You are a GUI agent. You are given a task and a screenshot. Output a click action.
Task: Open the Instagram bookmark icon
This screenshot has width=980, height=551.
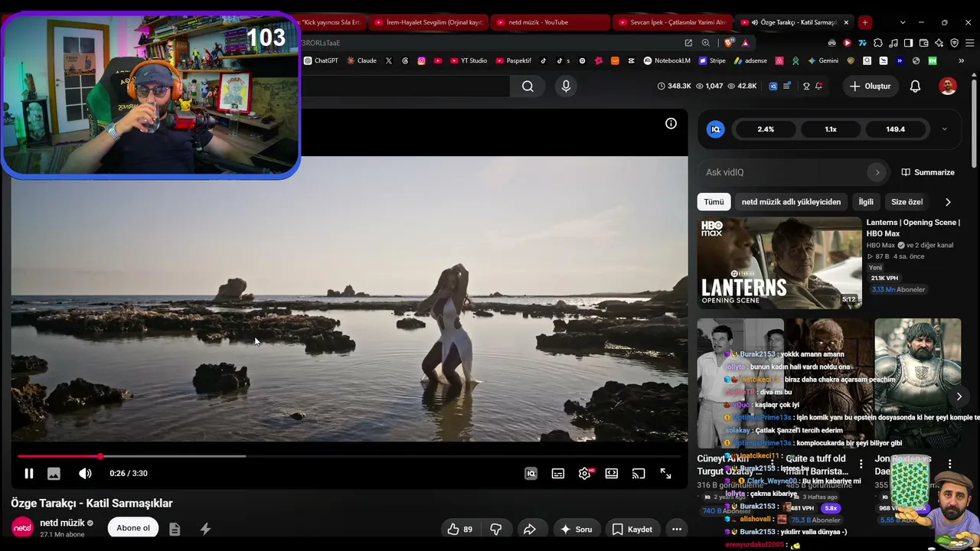pyautogui.click(x=421, y=60)
